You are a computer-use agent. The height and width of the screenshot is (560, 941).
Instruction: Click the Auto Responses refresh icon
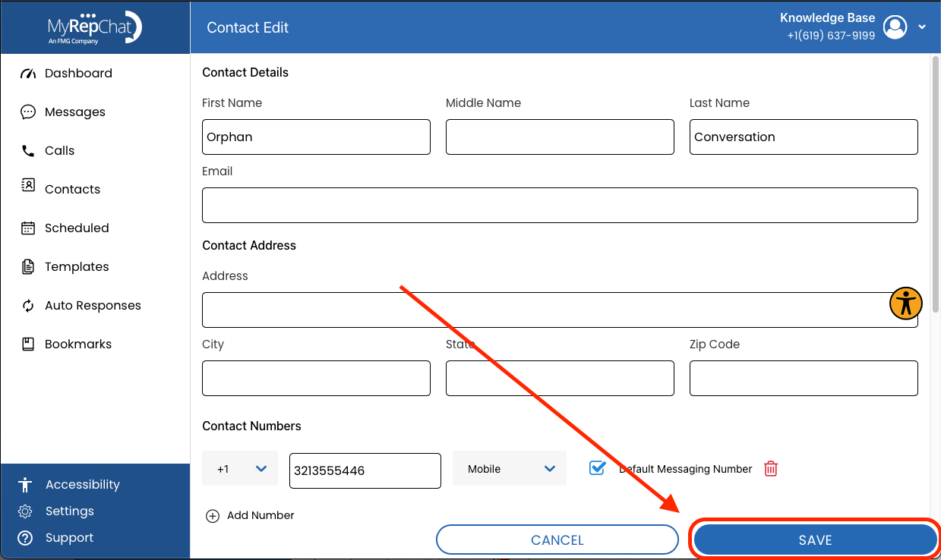tap(28, 306)
